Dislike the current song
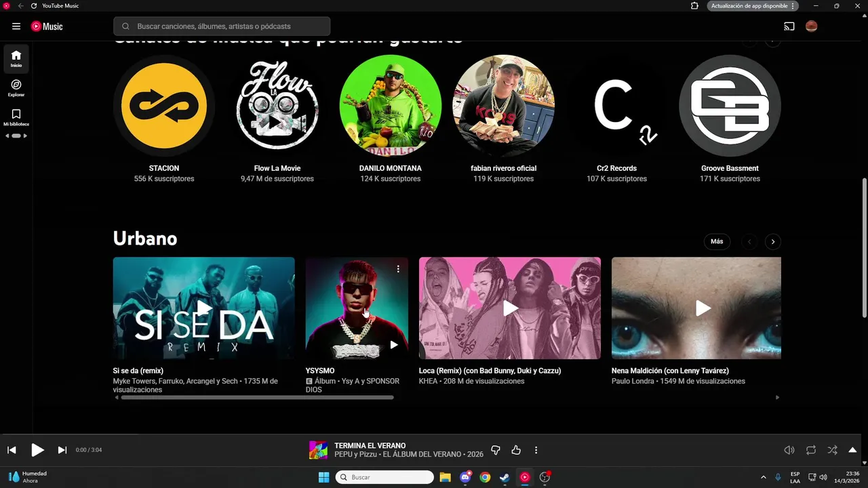Screen dimensions: 868x488 click(495, 450)
